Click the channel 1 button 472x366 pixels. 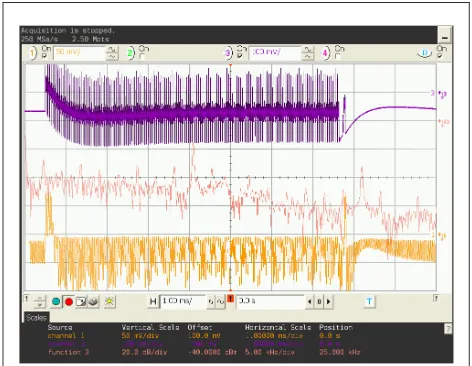(32, 53)
